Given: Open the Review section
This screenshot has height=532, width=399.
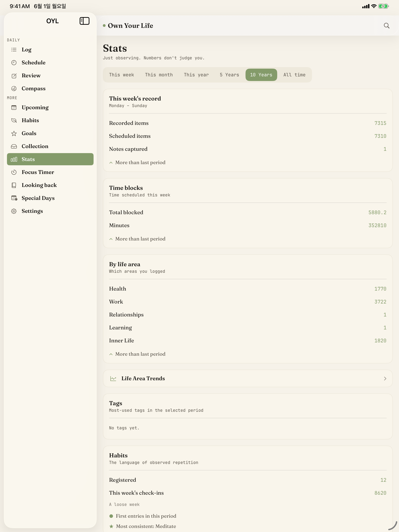Looking at the screenshot, I should (x=50, y=76).
